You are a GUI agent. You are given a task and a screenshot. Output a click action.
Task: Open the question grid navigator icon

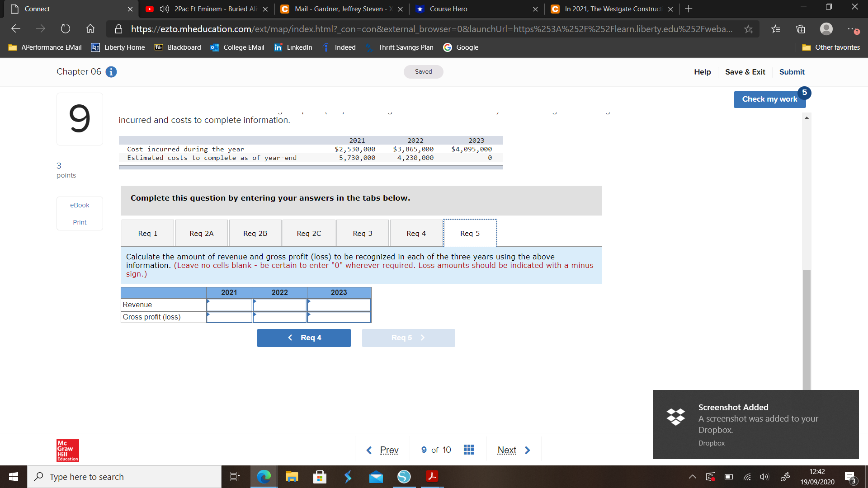[469, 450]
